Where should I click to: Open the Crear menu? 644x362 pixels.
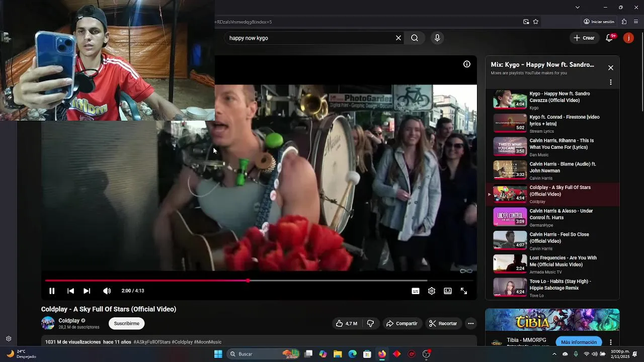tap(584, 38)
